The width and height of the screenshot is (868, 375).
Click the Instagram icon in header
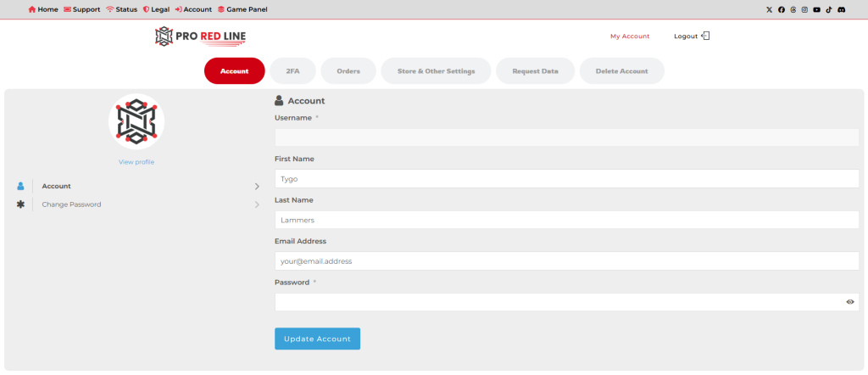coord(804,9)
